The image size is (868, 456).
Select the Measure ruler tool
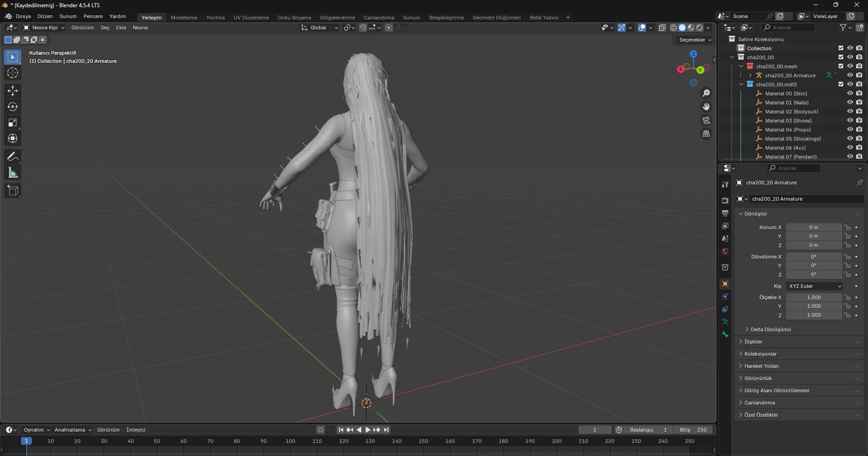click(x=13, y=173)
